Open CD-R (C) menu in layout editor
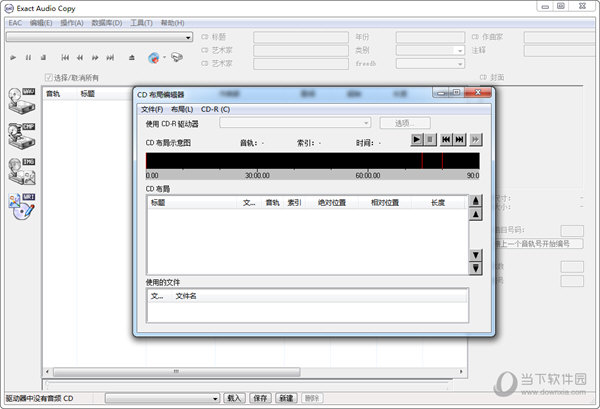The height and width of the screenshot is (409, 600). tap(215, 109)
